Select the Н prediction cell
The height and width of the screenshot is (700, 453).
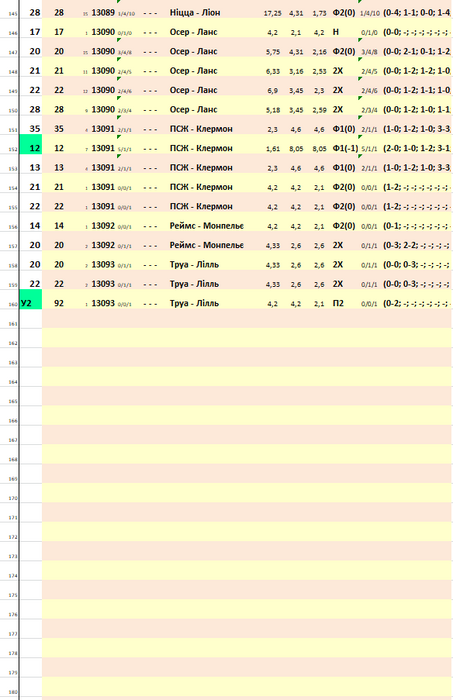336,32
